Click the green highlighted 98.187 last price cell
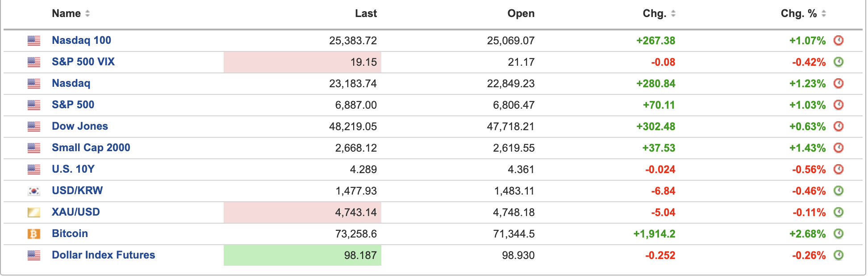Viewport: 868px width, 280px height. pos(303,255)
